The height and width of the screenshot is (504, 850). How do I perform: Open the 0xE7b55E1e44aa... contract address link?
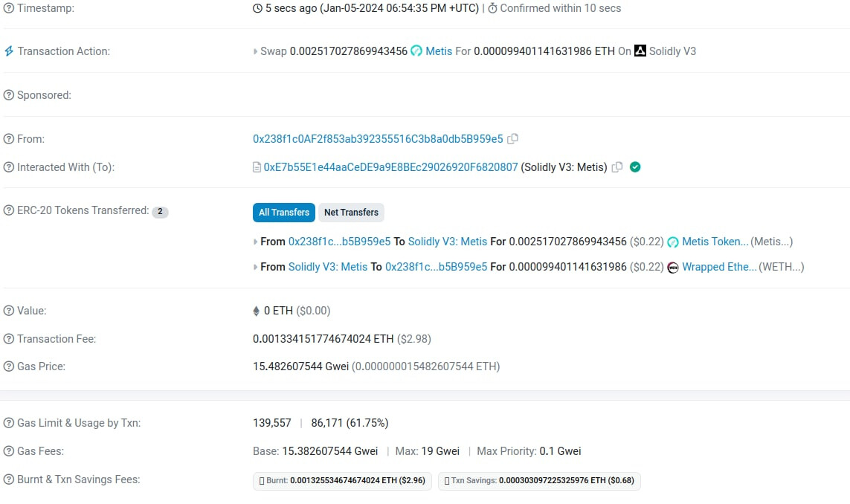point(390,167)
